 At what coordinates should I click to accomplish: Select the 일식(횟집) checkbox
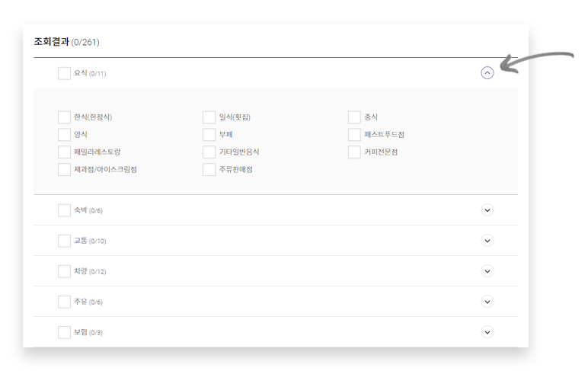209,117
